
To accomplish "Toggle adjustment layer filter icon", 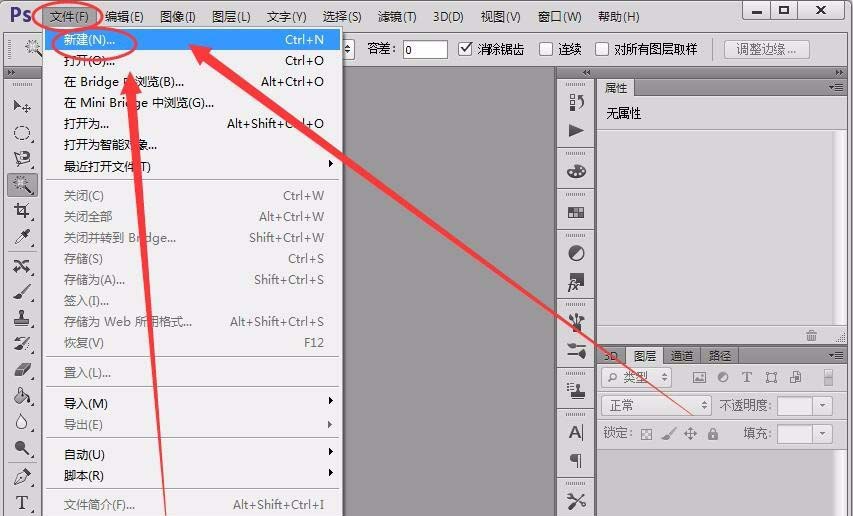I will tap(723, 377).
